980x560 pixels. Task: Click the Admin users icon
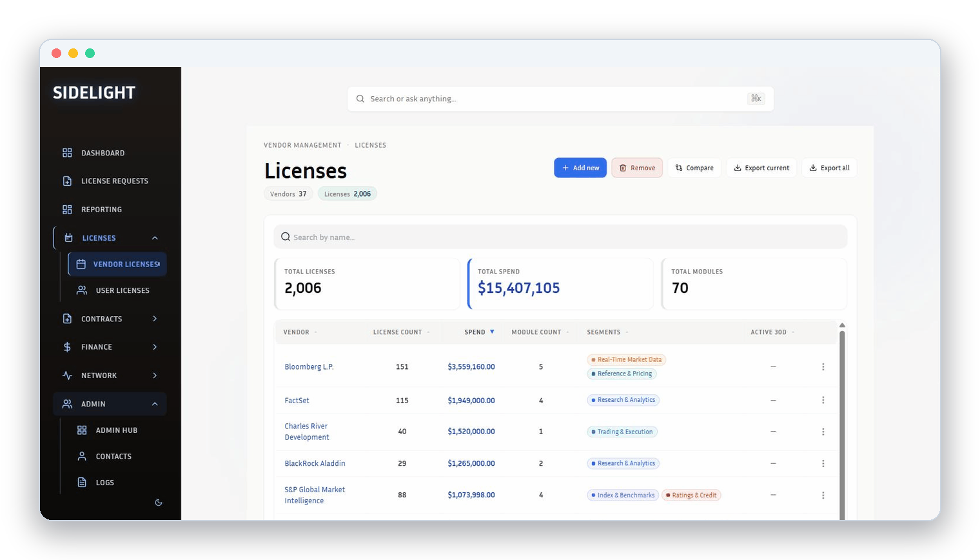pos(67,404)
